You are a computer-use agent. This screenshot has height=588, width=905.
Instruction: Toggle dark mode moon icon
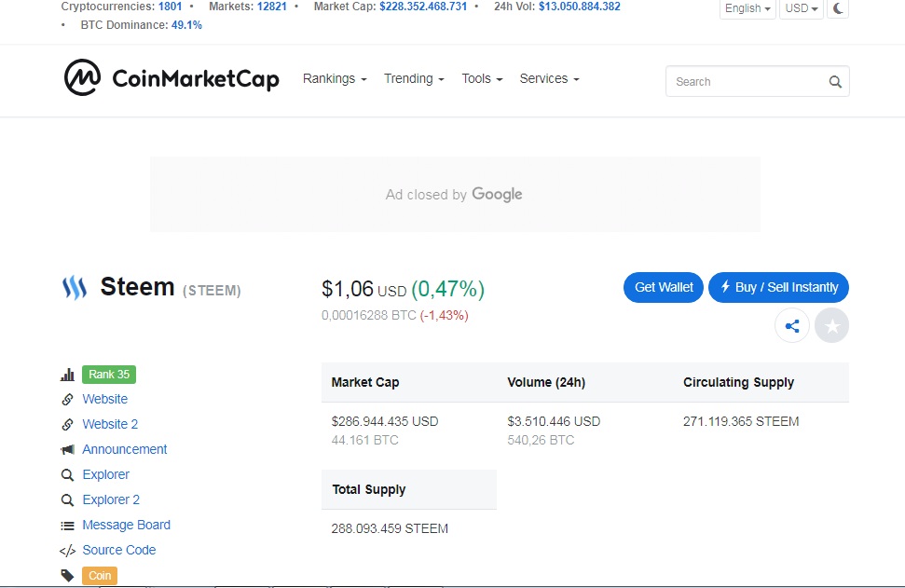838,8
